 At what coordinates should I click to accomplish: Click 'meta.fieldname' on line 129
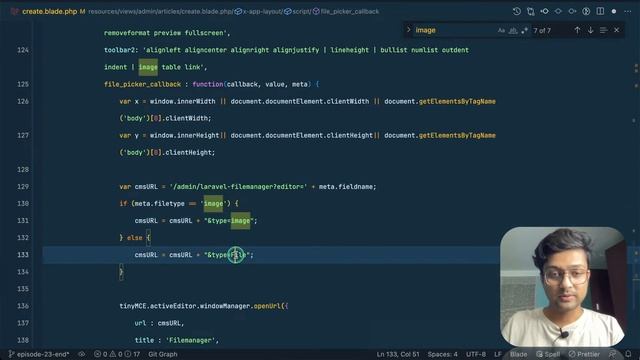tap(346, 187)
